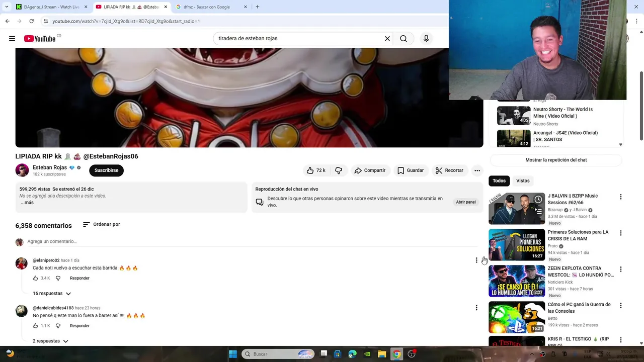
Task: Open options for ZEEIN EXPLOTA video
Action: 620,269
